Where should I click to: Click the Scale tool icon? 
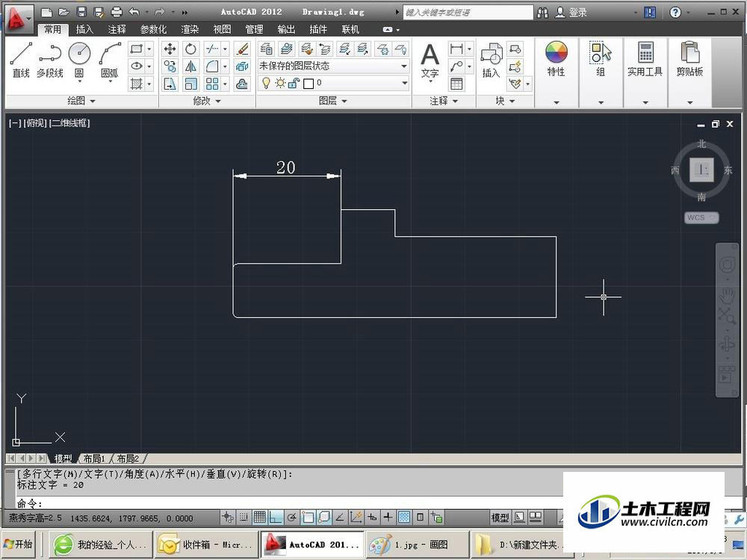(190, 84)
